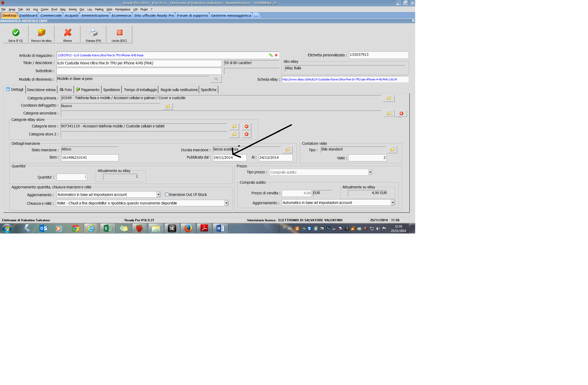The height and width of the screenshot is (385, 588).
Task: Open the Scheda eBay listing URL
Action: pos(339,79)
